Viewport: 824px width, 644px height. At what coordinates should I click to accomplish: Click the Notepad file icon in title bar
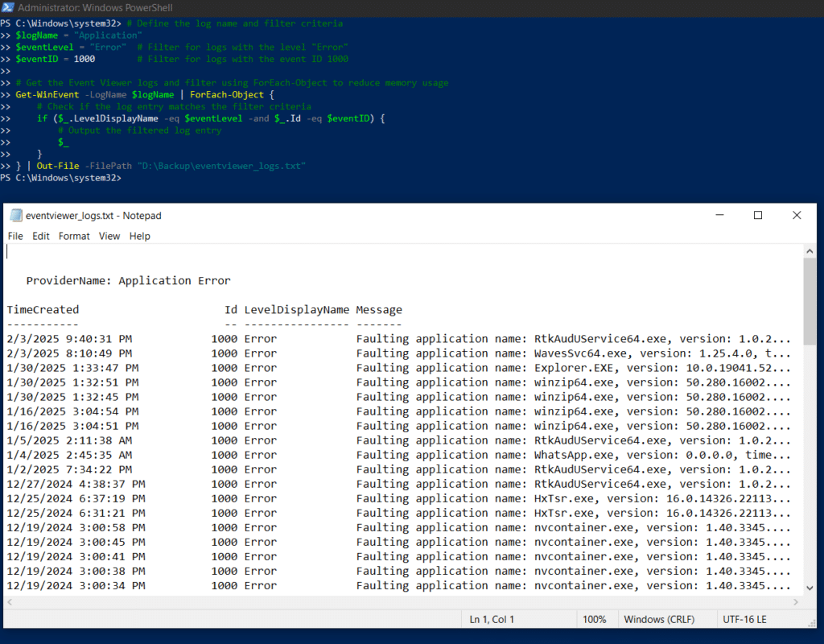coord(16,215)
